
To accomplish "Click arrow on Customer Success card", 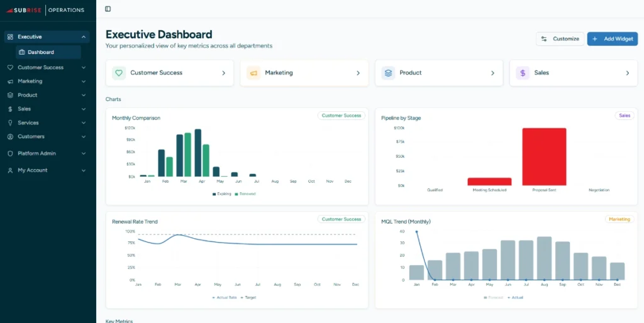I will pyautogui.click(x=224, y=73).
